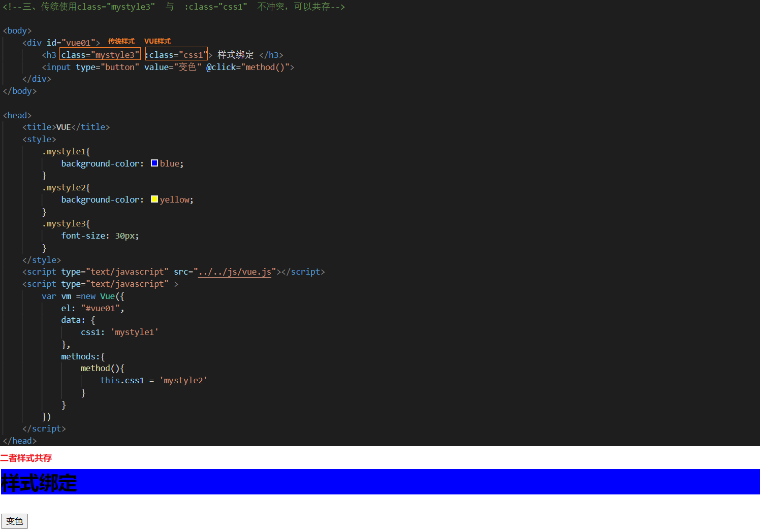Viewport: 760px width, 532px height.
Task: Click the green HTML comment on top line
Action: (x=174, y=7)
